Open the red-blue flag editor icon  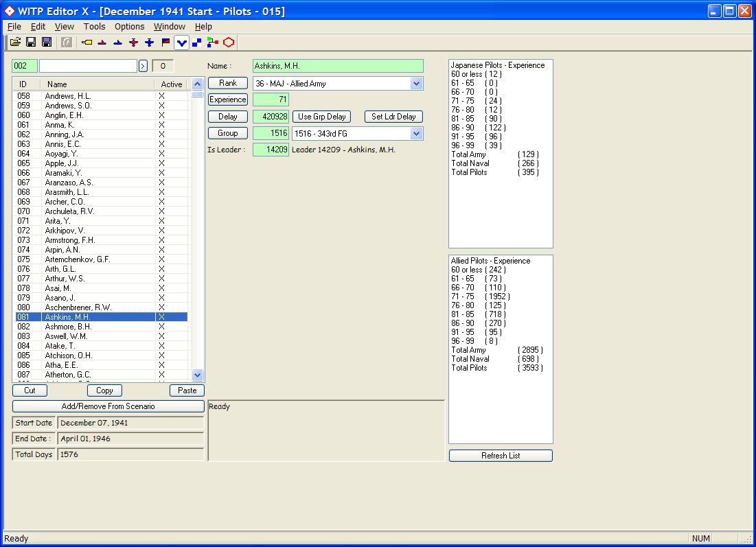click(x=165, y=43)
